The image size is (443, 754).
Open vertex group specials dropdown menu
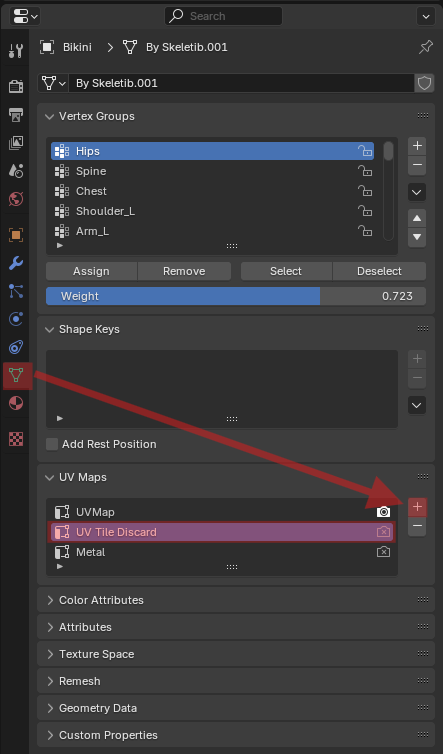tap(417, 192)
